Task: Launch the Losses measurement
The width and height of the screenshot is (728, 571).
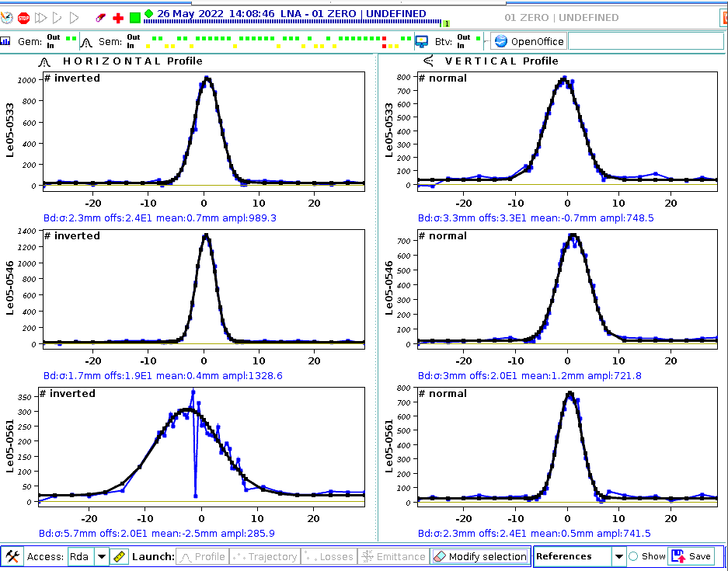Action: point(329,556)
